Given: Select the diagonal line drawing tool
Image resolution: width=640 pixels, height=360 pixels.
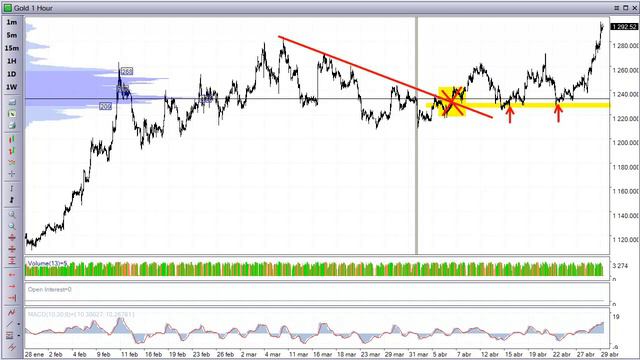Looking at the screenshot, I should click(10, 324).
